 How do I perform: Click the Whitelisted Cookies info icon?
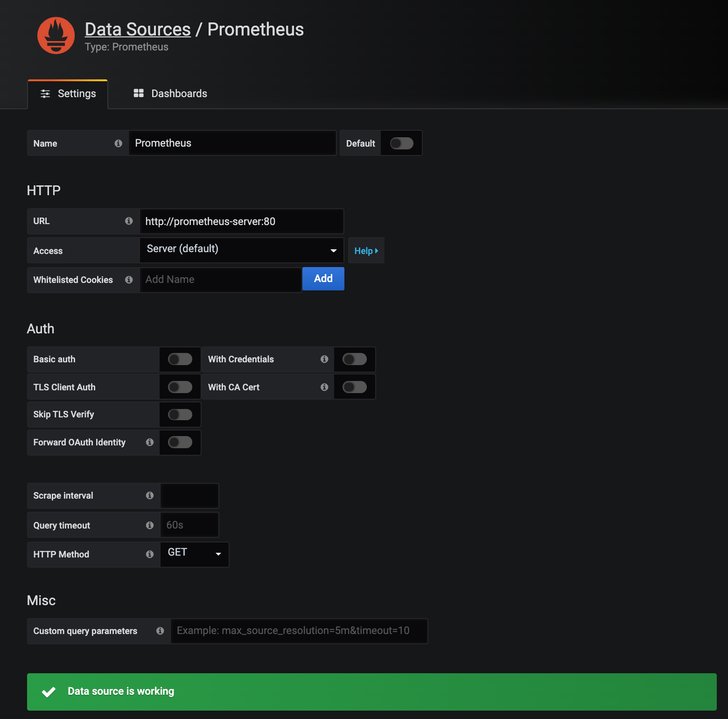[129, 280]
